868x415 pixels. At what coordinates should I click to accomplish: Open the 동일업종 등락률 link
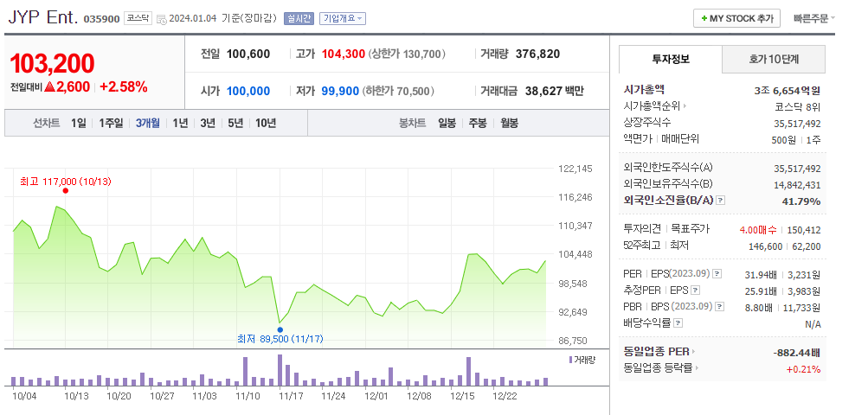pos(659,368)
